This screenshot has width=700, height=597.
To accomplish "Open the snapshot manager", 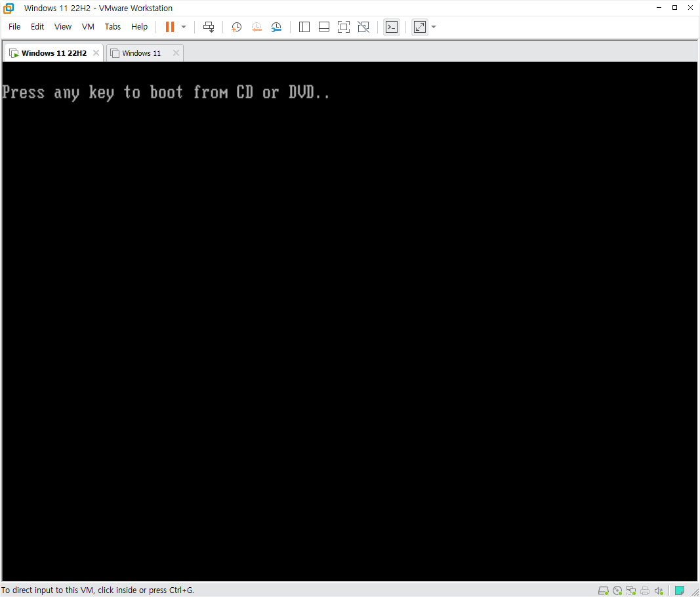I will click(x=276, y=27).
